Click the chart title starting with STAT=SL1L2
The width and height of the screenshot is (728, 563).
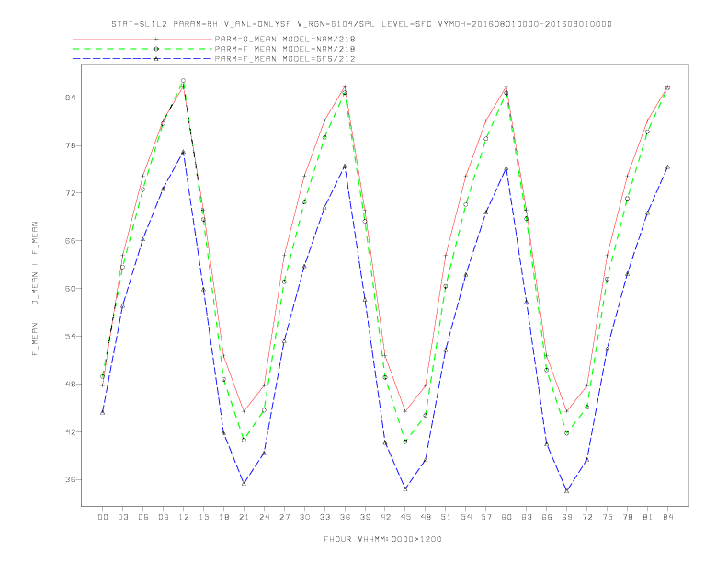coord(361,24)
